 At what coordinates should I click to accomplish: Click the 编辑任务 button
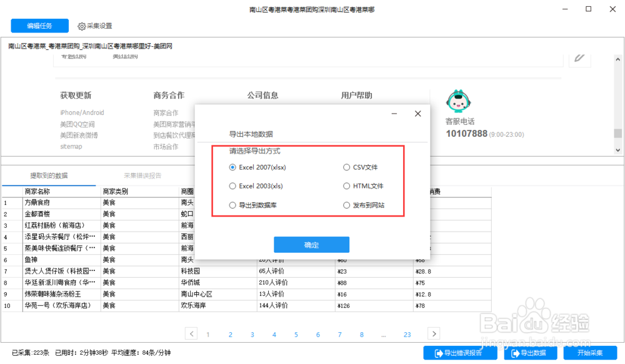(39, 26)
